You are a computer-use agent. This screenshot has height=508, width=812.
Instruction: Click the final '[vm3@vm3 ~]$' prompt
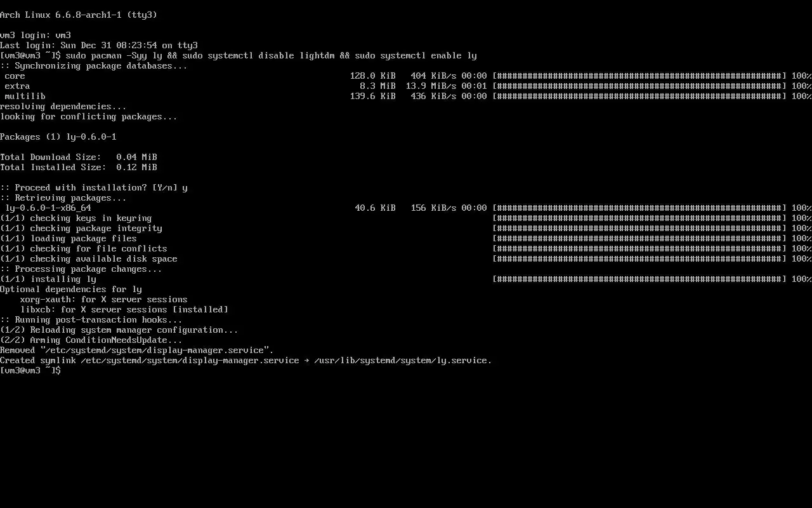click(x=30, y=370)
